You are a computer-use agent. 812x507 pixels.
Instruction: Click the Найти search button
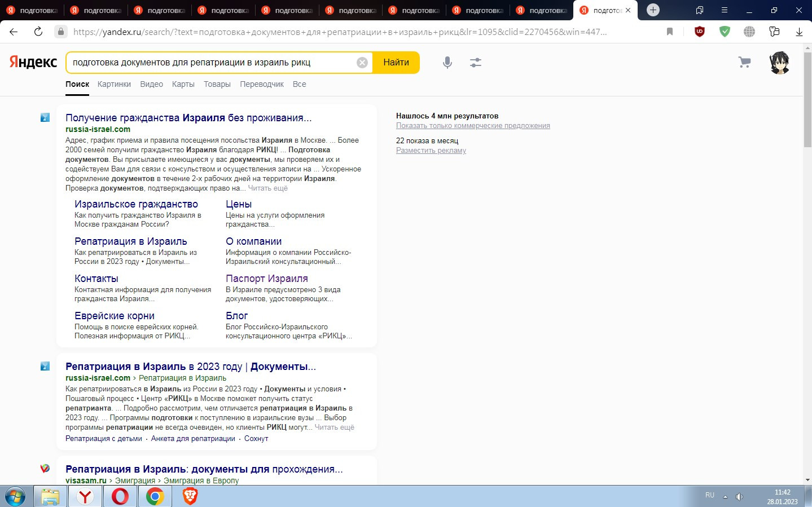[x=396, y=63]
